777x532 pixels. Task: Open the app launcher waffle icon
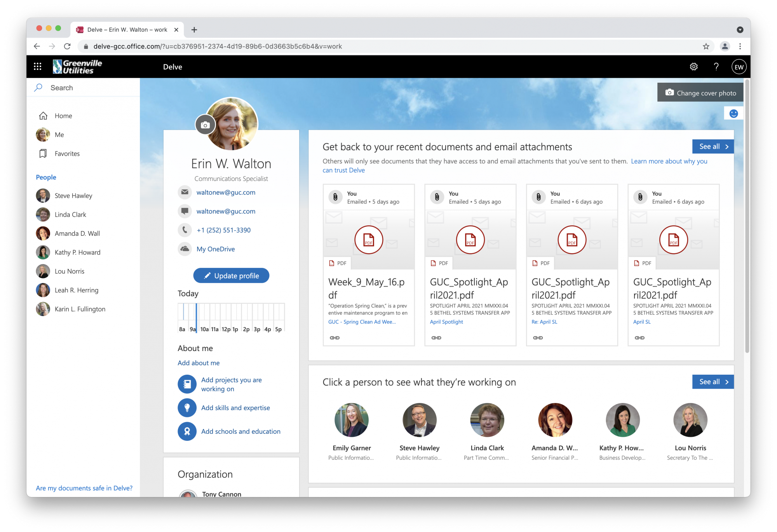[x=38, y=67]
